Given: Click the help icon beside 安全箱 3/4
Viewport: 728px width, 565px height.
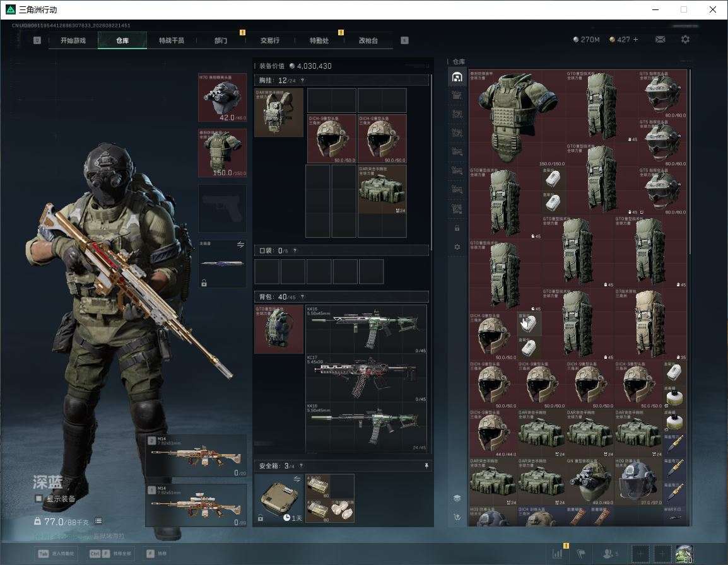Looking at the screenshot, I should click(301, 465).
